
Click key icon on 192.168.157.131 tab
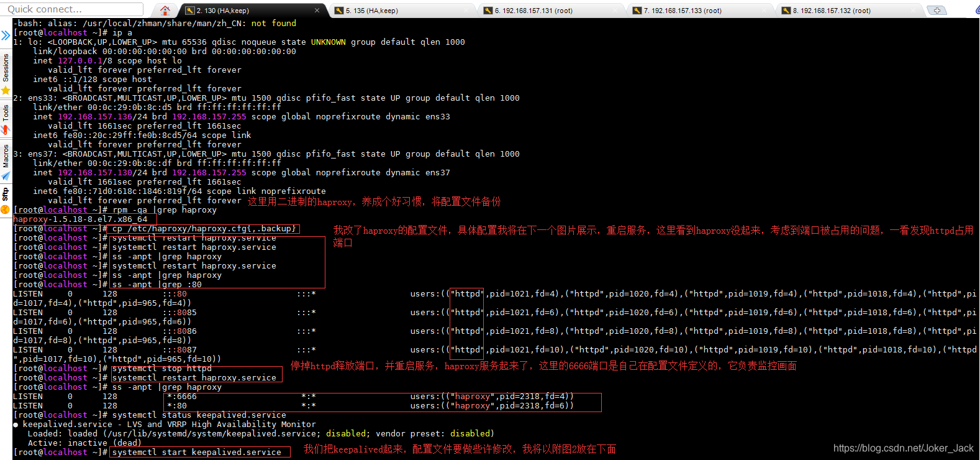[x=488, y=11]
